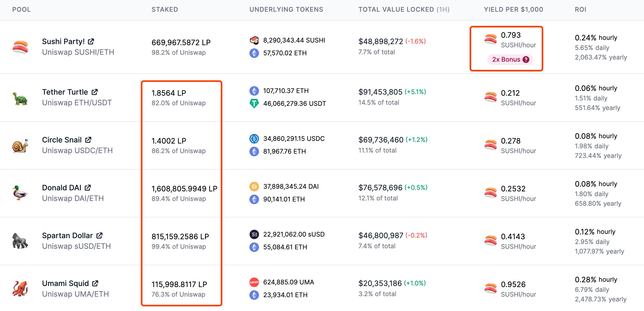This screenshot has height=311, width=644.
Task: Open the external link beside Sushi Party!
Action: tap(91, 41)
